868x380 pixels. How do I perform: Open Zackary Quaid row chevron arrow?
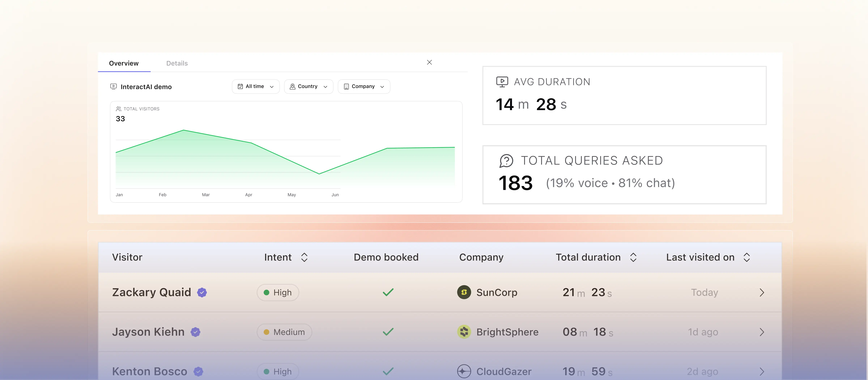click(x=762, y=292)
